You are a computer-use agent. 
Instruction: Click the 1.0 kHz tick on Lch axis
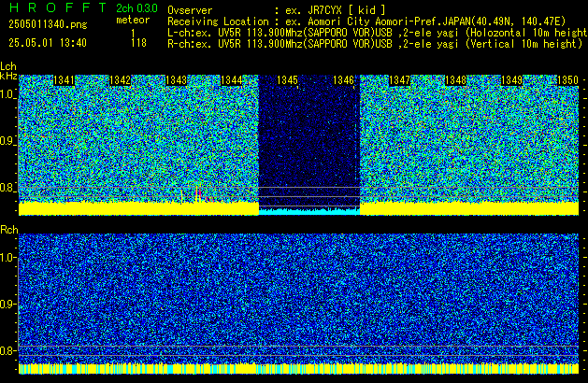7,94
